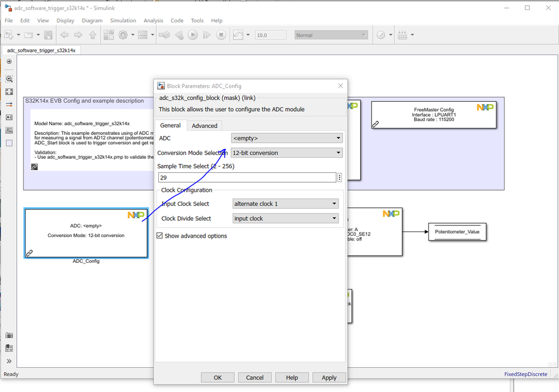Expand the palette with double chevron
559x392 pixels.
[x=10, y=361]
